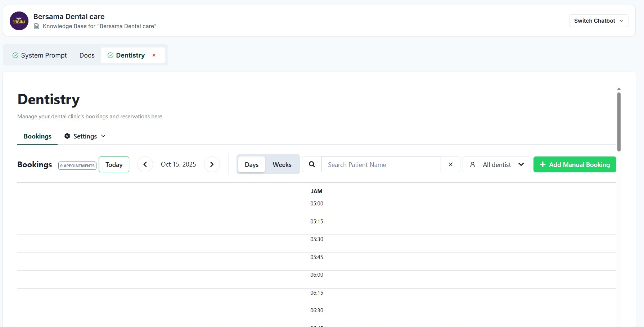The height and width of the screenshot is (327, 644).
Task: Click the Settings gear icon
Action: [x=67, y=136]
